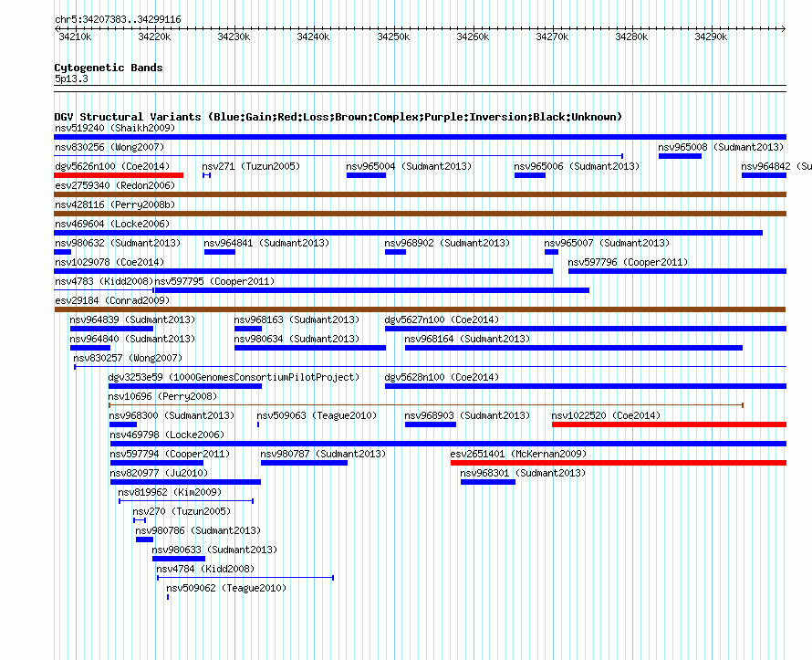The height and width of the screenshot is (660, 812).
Task: Select the brown nsv10696 interval line
Action: pos(426,405)
